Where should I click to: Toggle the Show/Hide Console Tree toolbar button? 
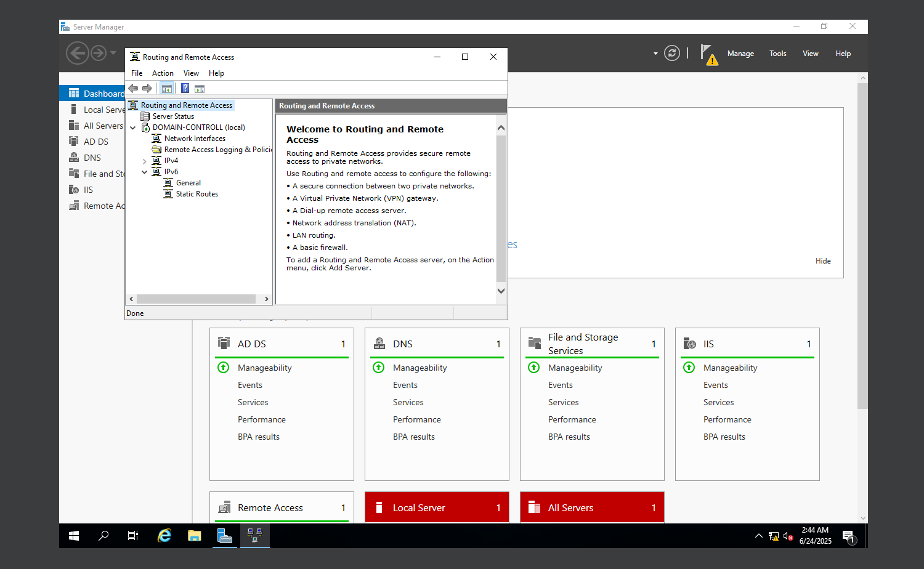click(166, 89)
